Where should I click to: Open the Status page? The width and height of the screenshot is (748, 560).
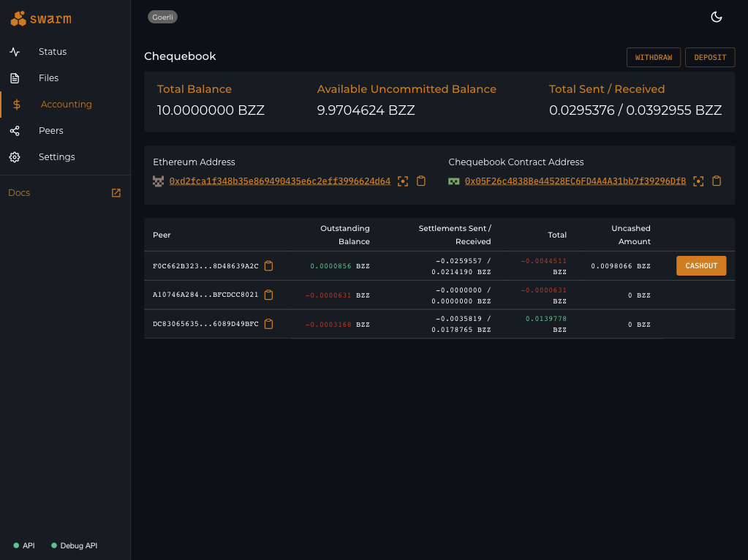(x=53, y=52)
